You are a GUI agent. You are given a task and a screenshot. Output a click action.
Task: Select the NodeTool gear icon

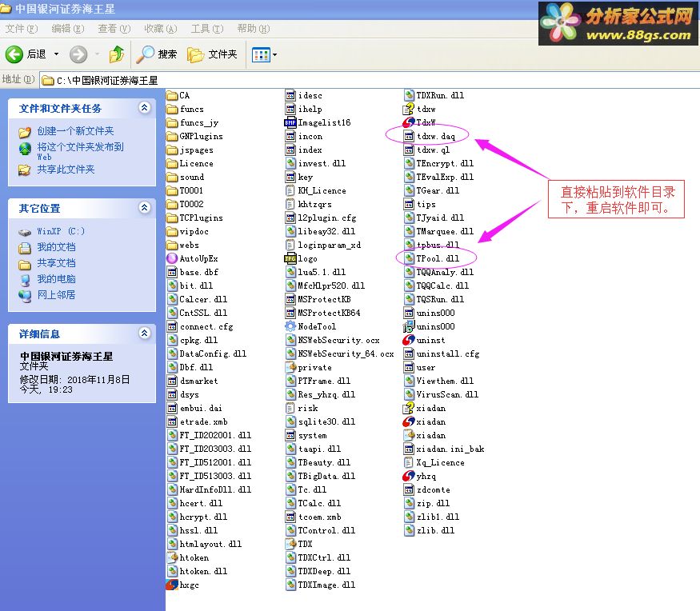[290, 326]
